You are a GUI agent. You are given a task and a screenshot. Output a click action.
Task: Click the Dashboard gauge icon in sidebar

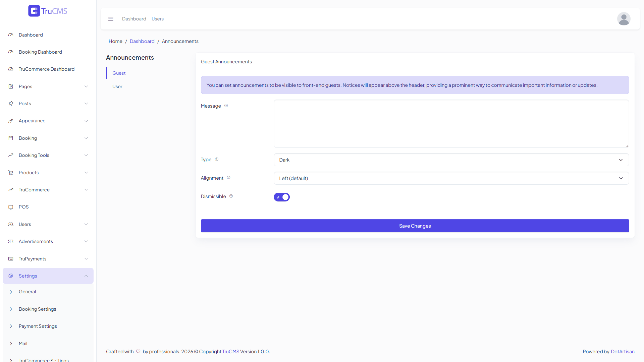click(11, 35)
